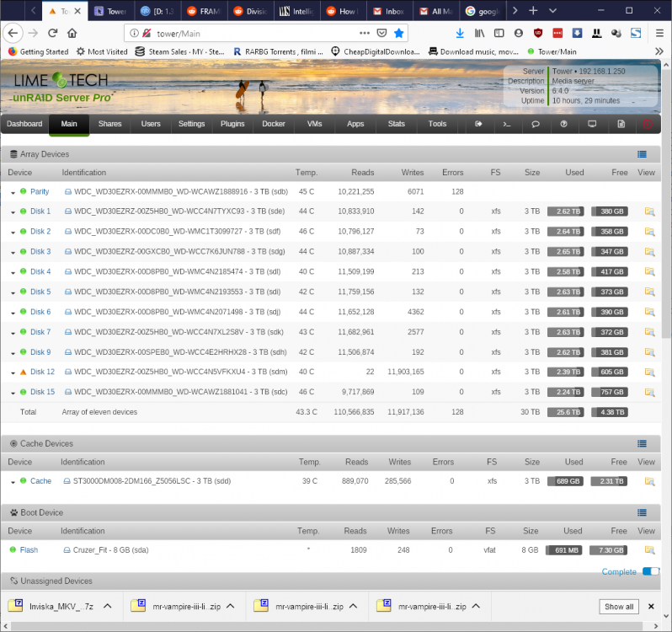672x632 pixels.
Task: Open page actions three-dot menu
Action: click(365, 33)
